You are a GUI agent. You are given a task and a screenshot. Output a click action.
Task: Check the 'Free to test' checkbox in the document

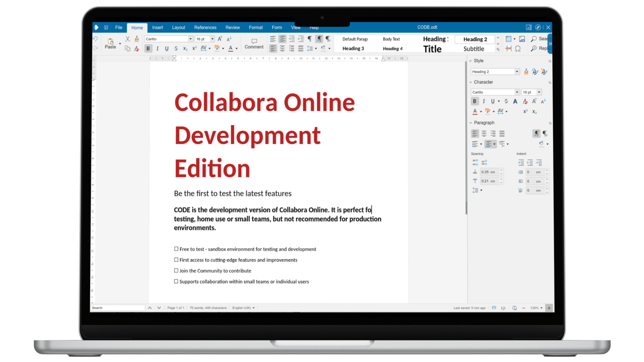(176, 249)
